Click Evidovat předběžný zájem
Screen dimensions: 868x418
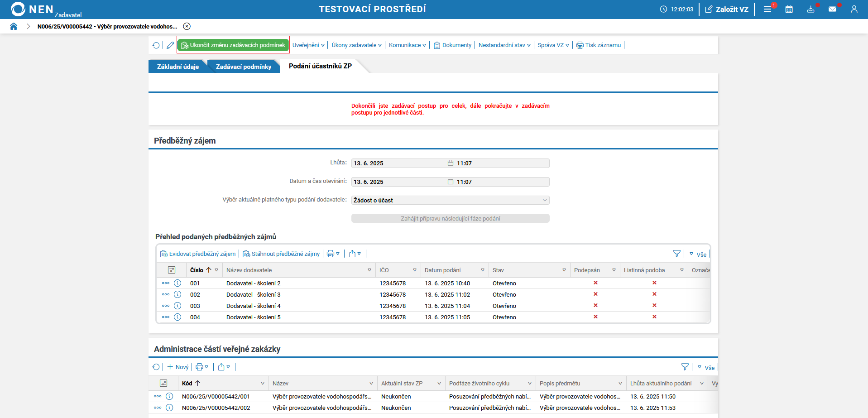[198, 254]
